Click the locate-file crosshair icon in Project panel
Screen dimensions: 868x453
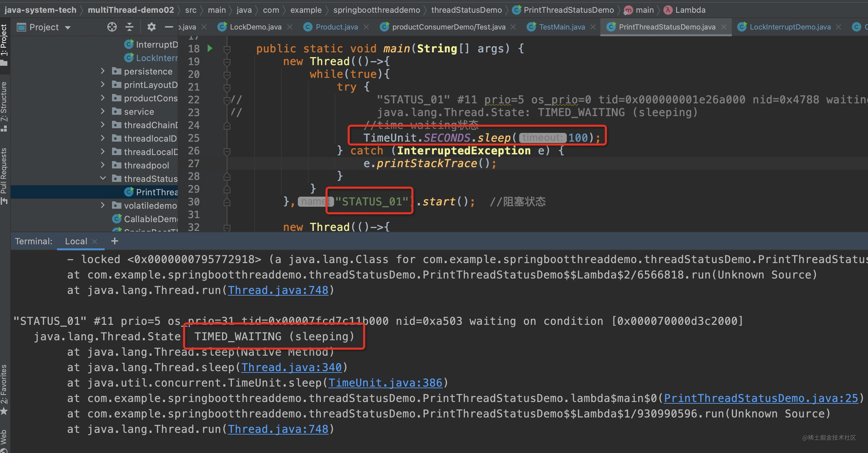(112, 27)
